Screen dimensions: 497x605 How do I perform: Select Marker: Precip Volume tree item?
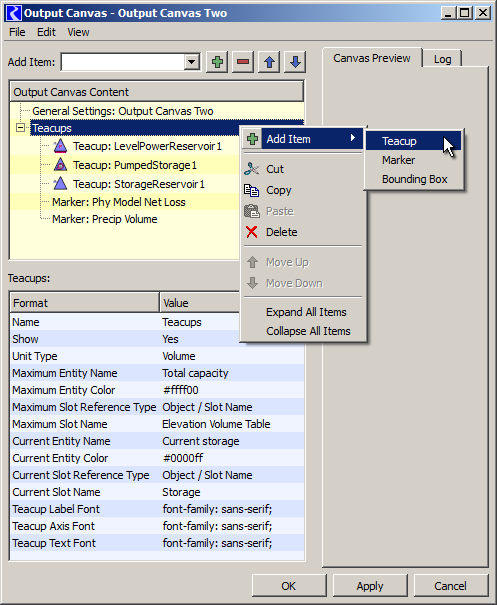[x=105, y=219]
